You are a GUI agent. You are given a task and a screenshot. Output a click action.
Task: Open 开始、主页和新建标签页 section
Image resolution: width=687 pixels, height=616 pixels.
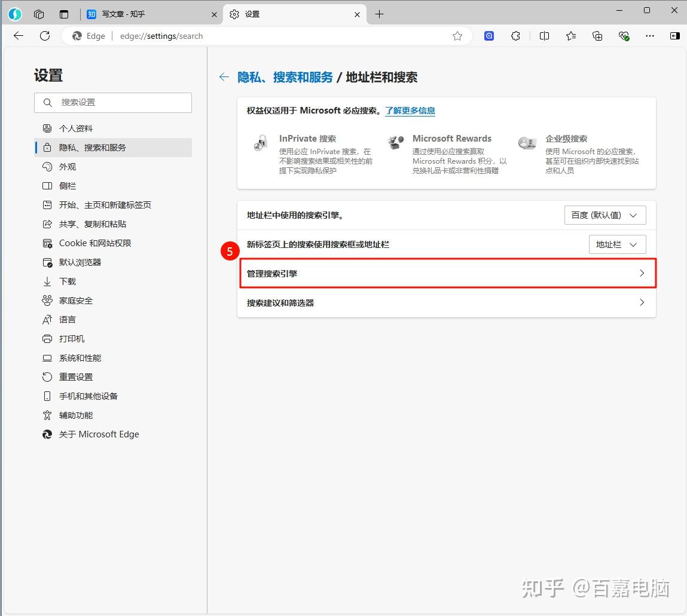pos(113,205)
